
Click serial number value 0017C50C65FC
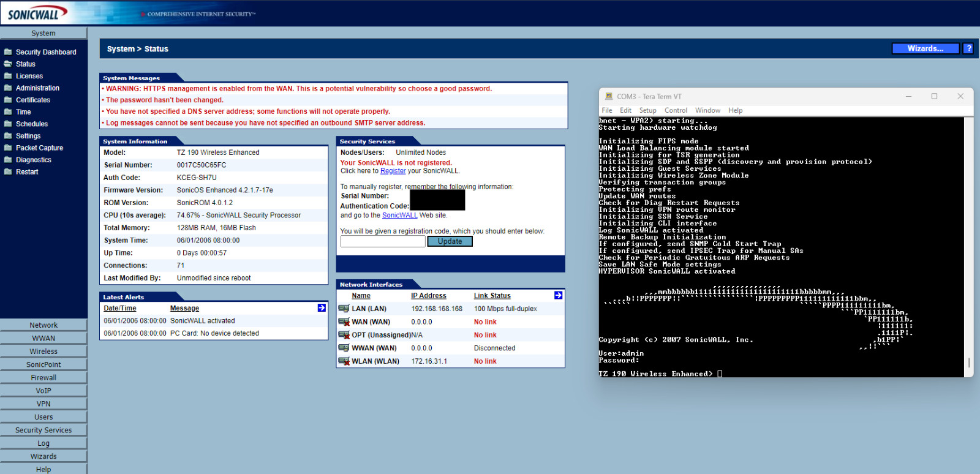[x=202, y=165]
